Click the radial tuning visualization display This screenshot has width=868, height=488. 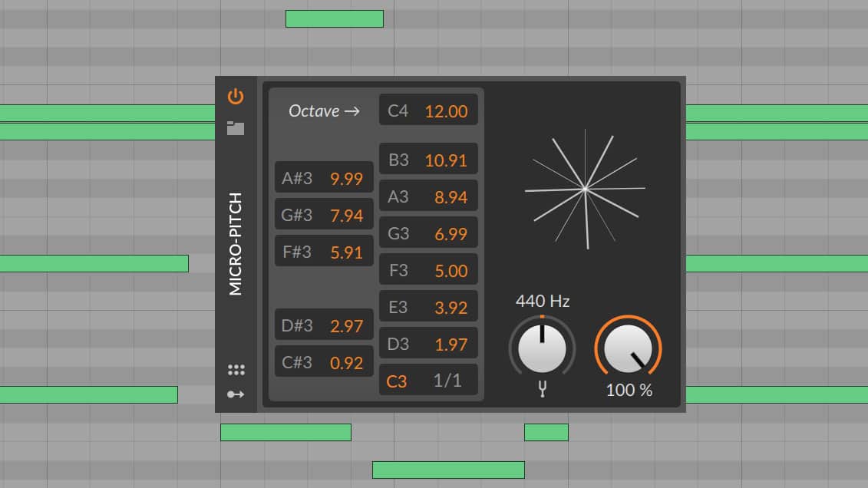[585, 190]
